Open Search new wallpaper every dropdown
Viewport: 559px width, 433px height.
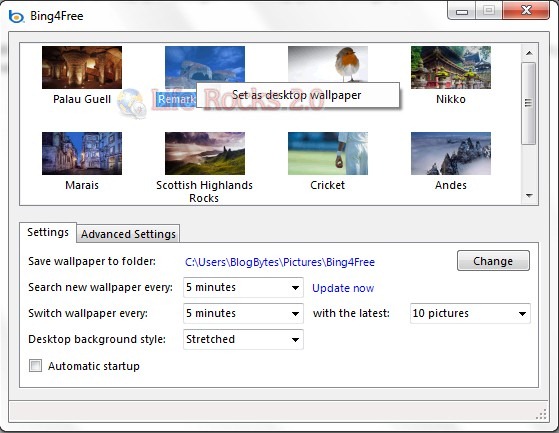click(243, 287)
